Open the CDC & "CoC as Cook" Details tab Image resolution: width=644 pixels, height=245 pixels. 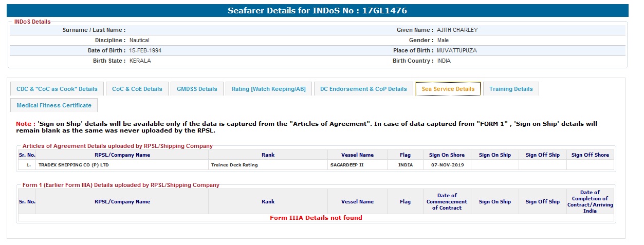[x=57, y=89]
